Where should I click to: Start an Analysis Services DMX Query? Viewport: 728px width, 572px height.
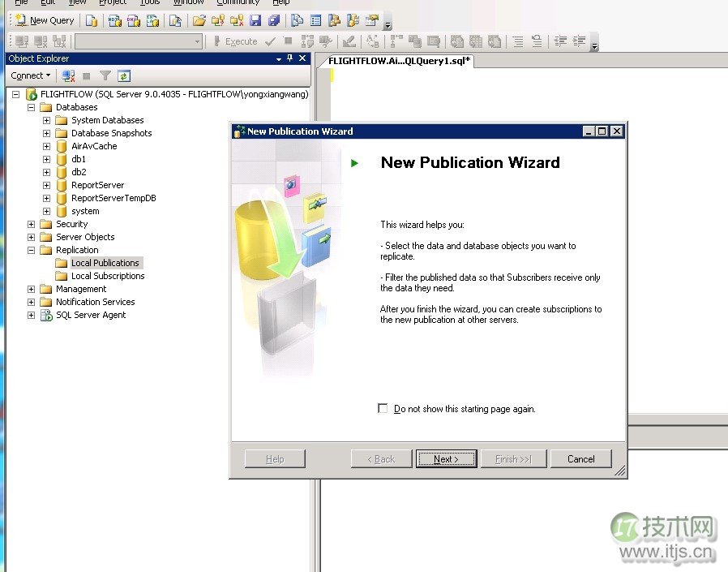[x=134, y=20]
